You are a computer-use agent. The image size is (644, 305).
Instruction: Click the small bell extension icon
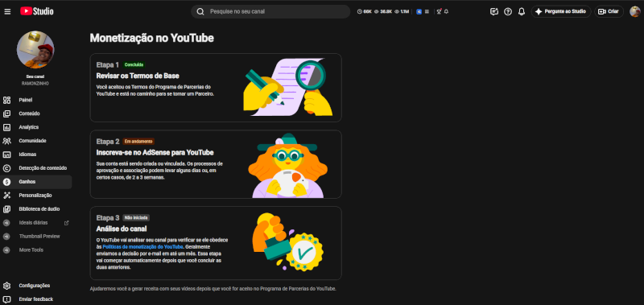[x=446, y=11]
